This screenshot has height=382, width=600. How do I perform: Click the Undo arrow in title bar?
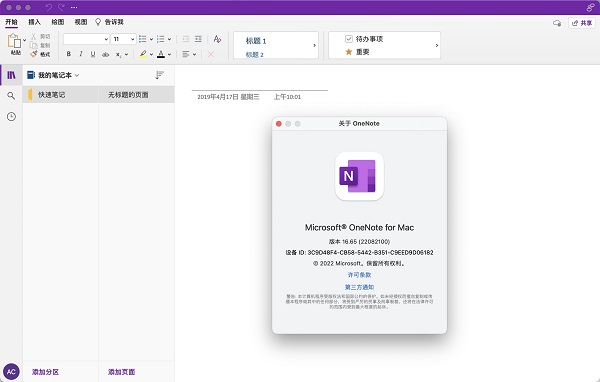point(49,7)
